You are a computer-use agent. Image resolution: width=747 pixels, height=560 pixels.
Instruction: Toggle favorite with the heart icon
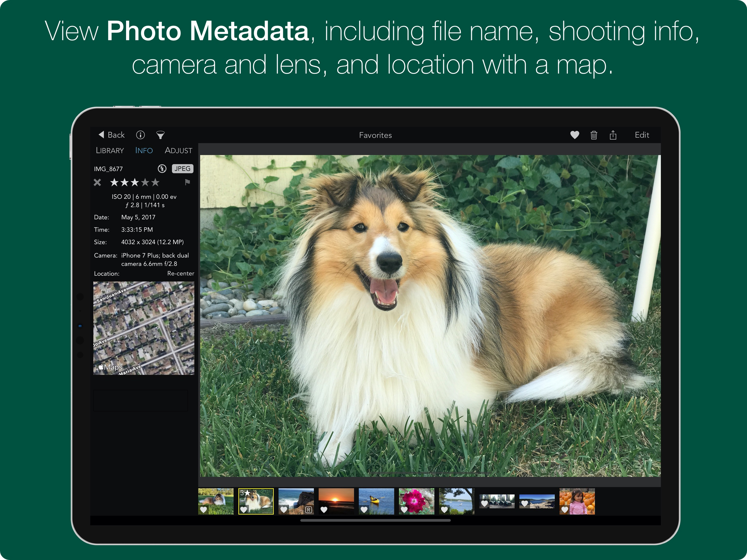click(x=574, y=135)
